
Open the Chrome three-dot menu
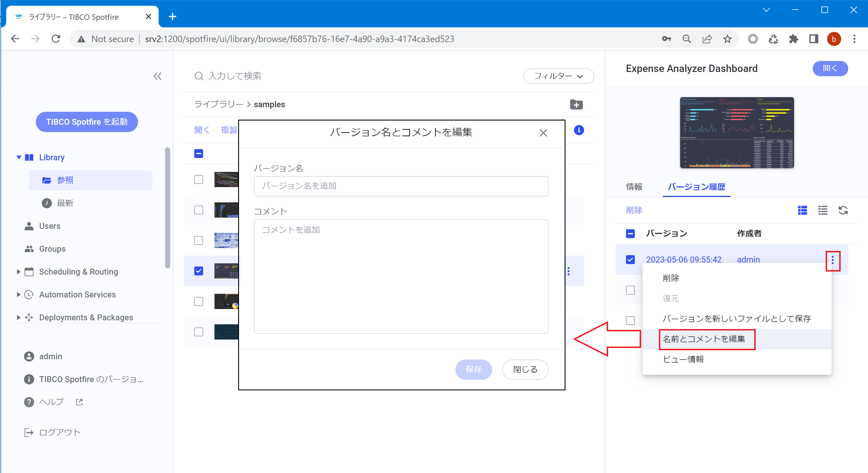pos(854,39)
